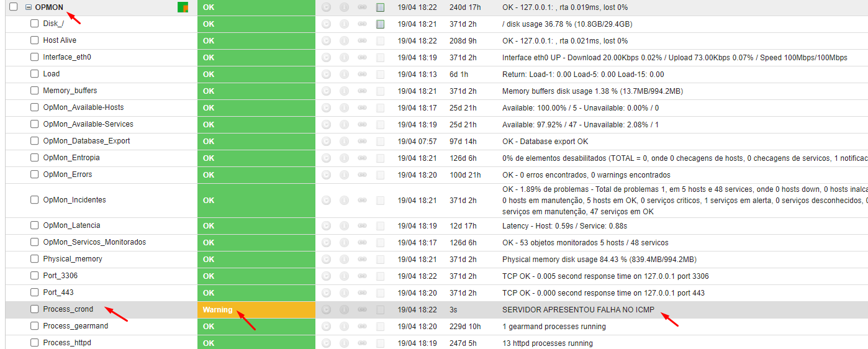Click the 'SERVIDOR APRESENTOU FALHA NO ICMP' status text

[577, 309]
